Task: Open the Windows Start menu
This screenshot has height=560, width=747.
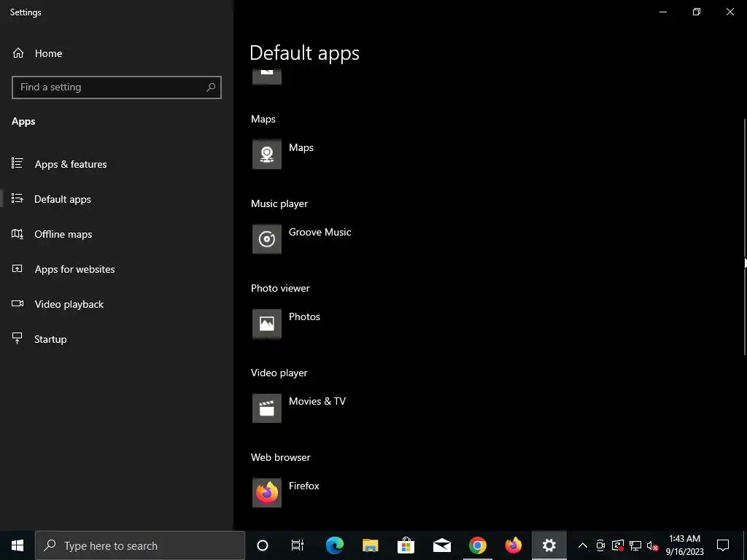Action: click(18, 545)
